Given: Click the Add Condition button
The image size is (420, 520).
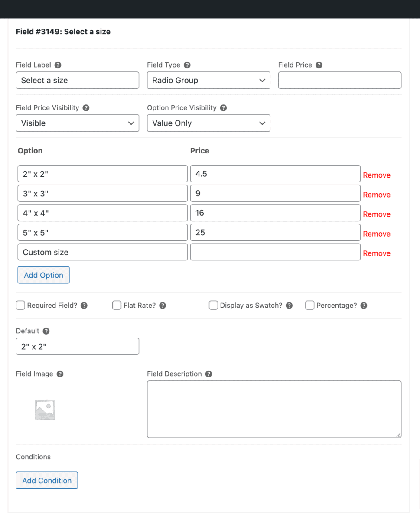Looking at the screenshot, I should point(47,481).
